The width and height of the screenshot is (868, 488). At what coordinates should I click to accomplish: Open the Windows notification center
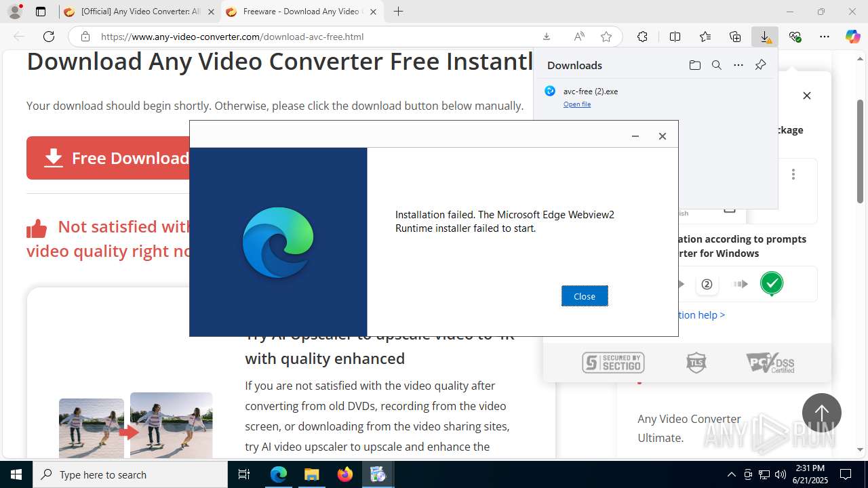coord(846,474)
